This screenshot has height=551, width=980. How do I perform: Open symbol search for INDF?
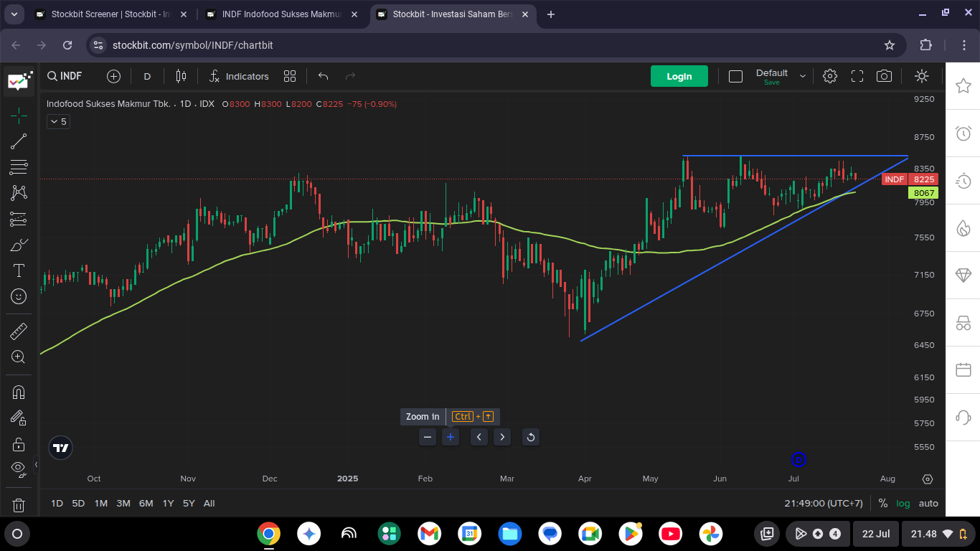tap(65, 76)
